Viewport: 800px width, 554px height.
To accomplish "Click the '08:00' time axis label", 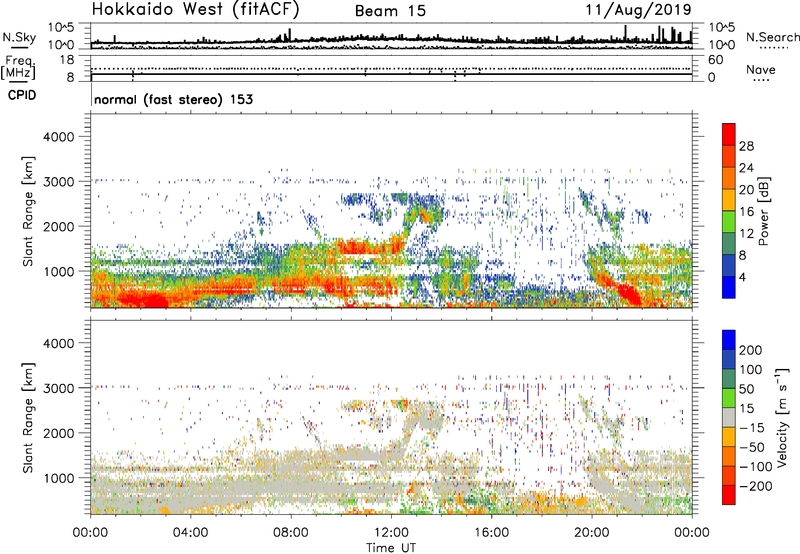I will click(291, 533).
